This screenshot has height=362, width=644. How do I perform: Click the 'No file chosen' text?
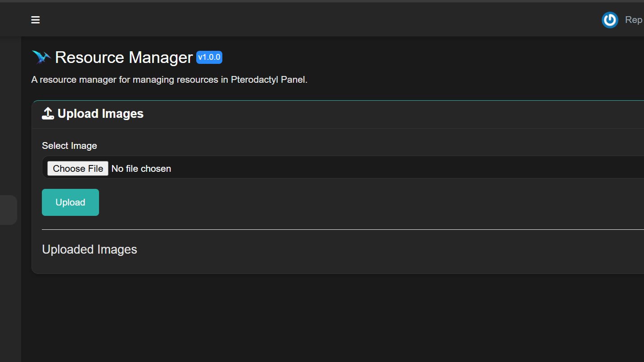[x=141, y=169]
